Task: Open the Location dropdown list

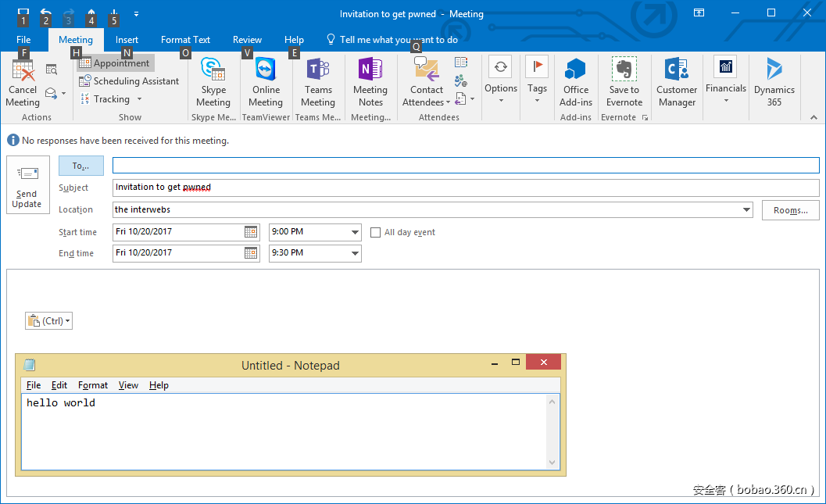Action: [746, 210]
